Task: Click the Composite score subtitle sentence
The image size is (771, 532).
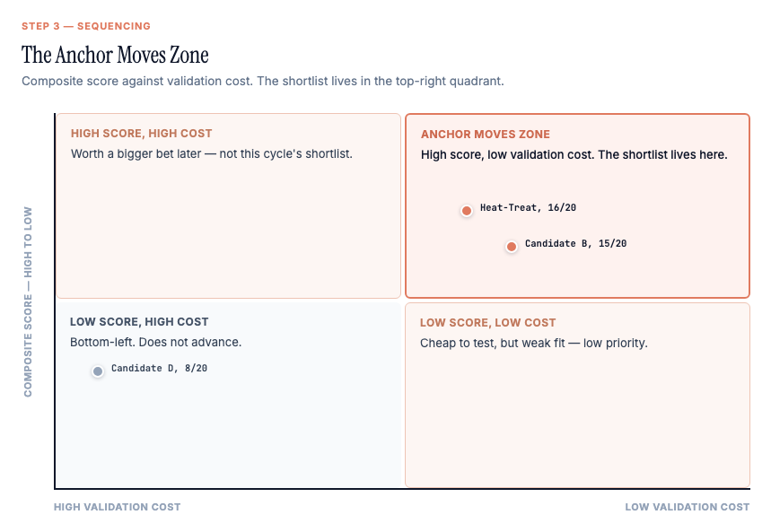Action: pyautogui.click(x=263, y=81)
